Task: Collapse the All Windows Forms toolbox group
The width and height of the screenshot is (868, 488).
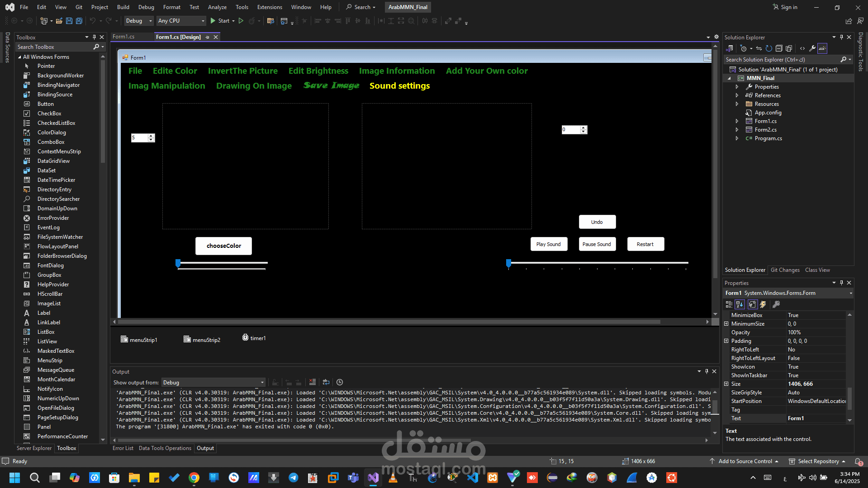Action: point(19,57)
